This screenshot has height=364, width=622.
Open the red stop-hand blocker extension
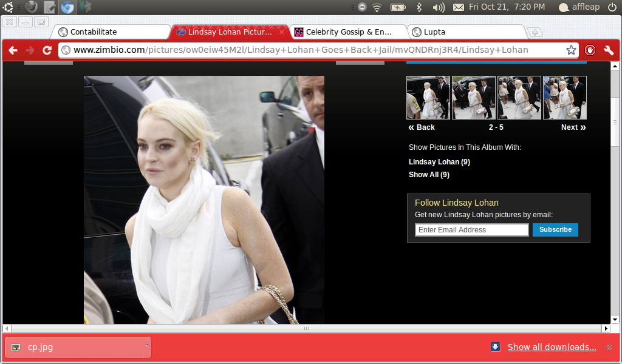pos(590,50)
